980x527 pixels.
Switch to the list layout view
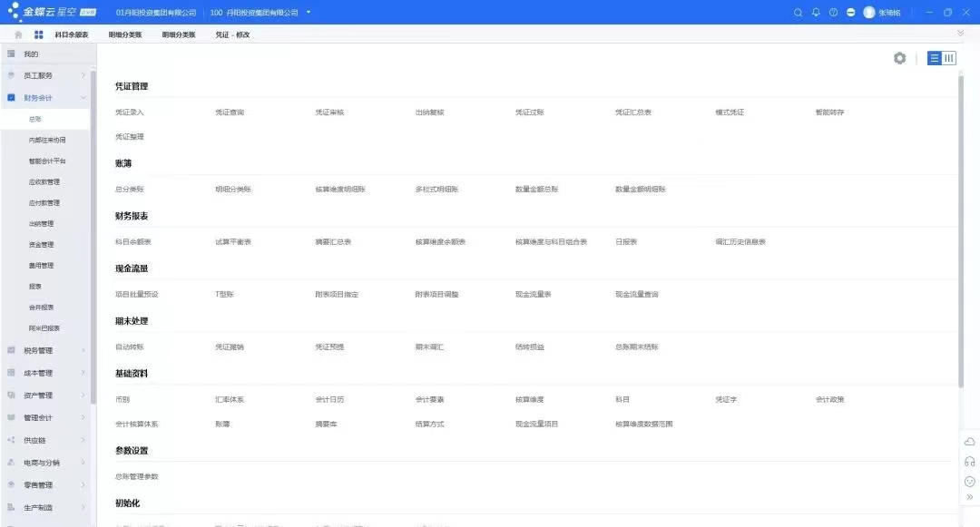(x=935, y=58)
